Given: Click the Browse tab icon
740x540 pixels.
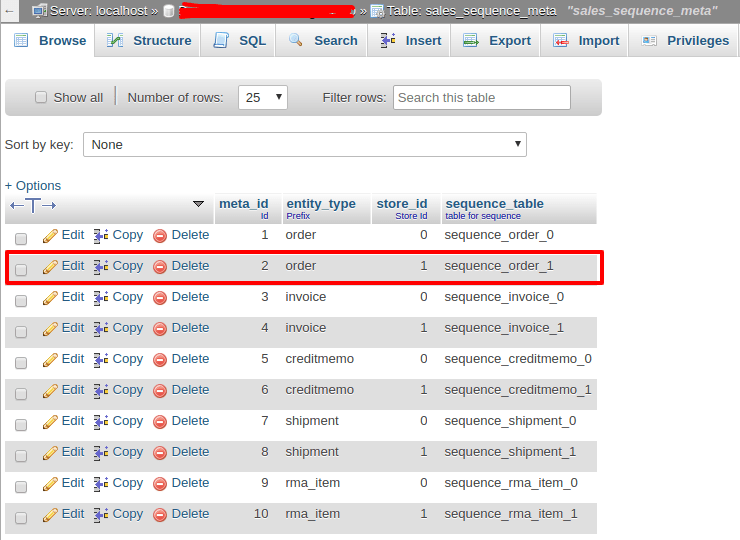Looking at the screenshot, I should coord(21,41).
